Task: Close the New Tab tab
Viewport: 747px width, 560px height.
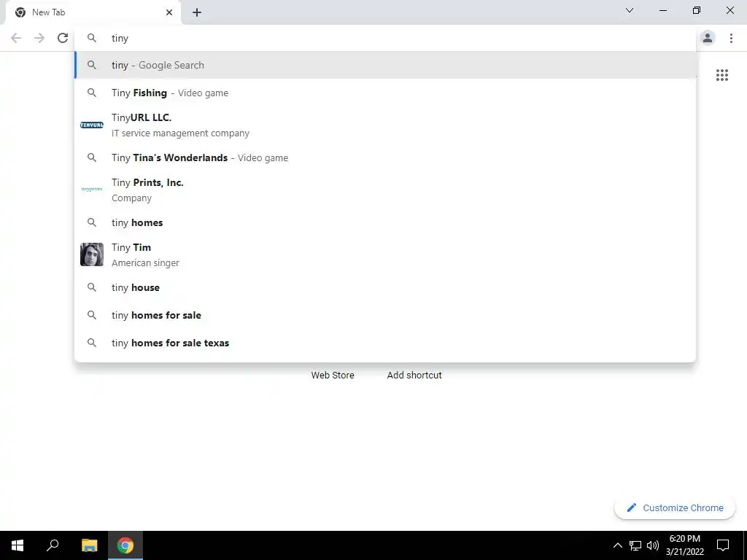Action: [169, 12]
